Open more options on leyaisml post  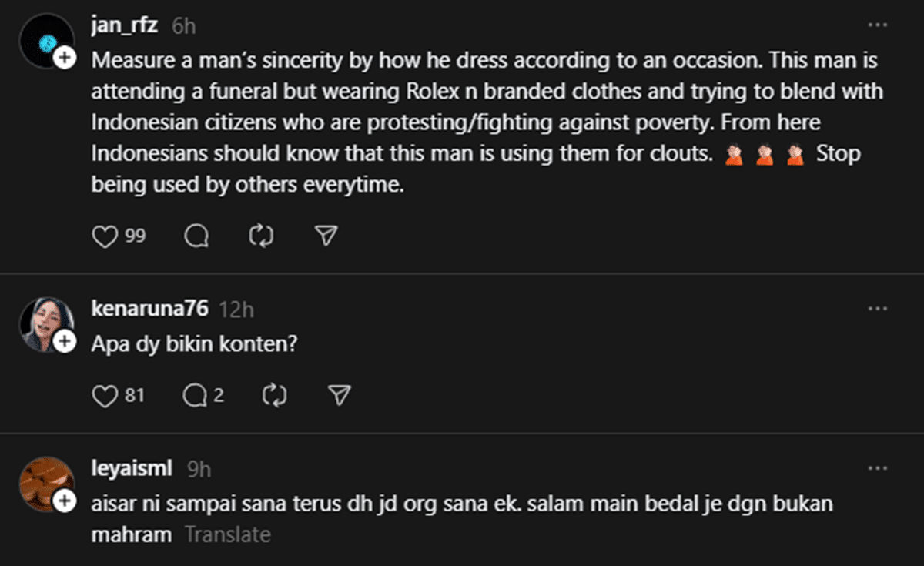coord(878,468)
